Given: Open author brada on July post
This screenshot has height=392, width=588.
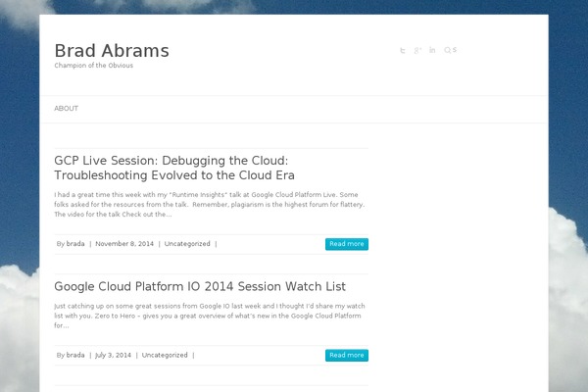Looking at the screenshot, I should [x=75, y=355].
